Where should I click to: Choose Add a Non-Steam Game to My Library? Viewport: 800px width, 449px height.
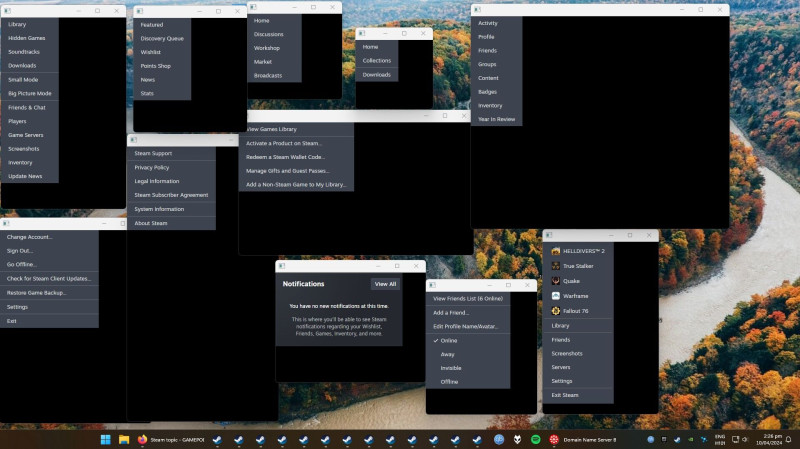tap(297, 185)
